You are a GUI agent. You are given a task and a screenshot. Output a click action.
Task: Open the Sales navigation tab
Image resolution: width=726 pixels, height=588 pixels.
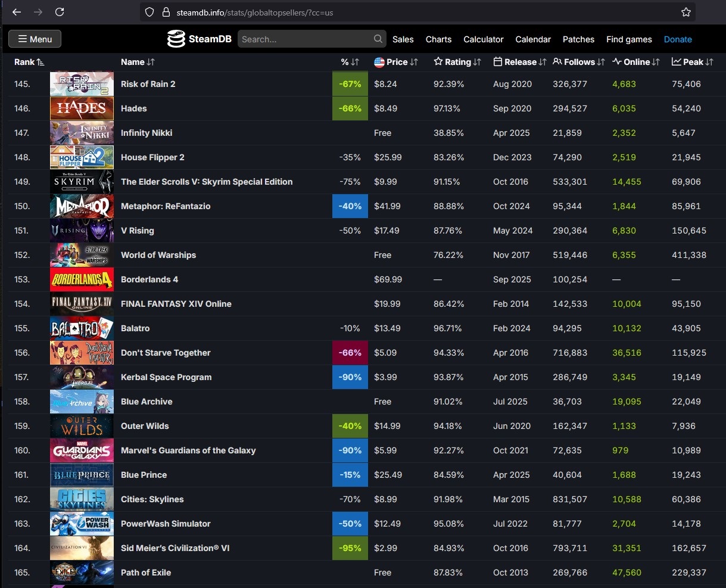point(403,39)
